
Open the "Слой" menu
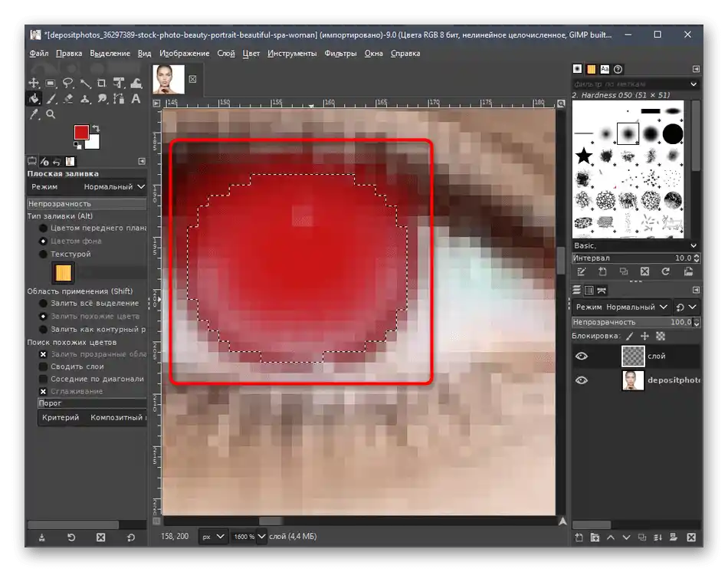(x=225, y=54)
